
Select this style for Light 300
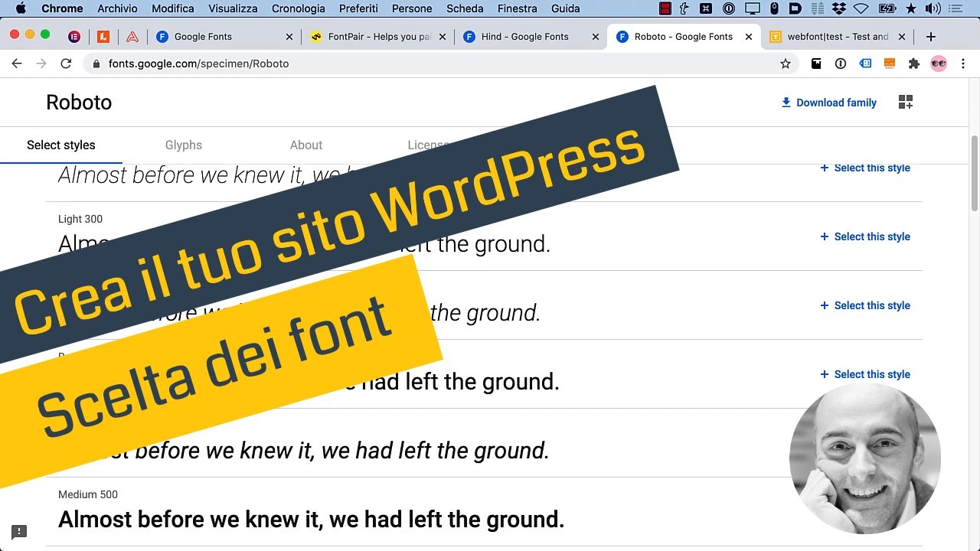(865, 236)
